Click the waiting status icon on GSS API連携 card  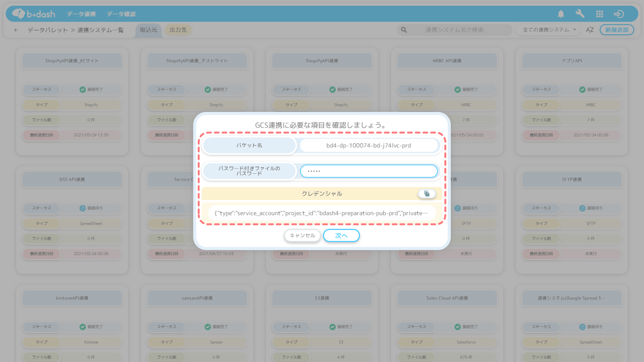coord(83,208)
